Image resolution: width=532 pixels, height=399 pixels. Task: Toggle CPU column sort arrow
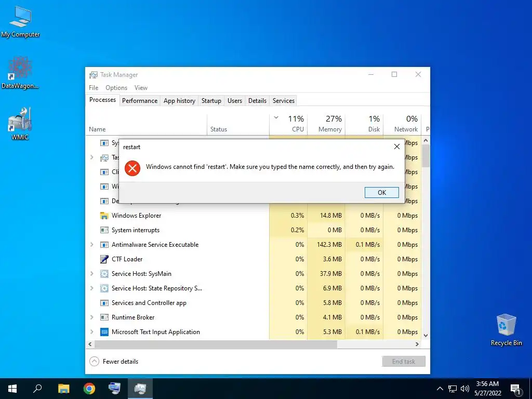click(276, 118)
